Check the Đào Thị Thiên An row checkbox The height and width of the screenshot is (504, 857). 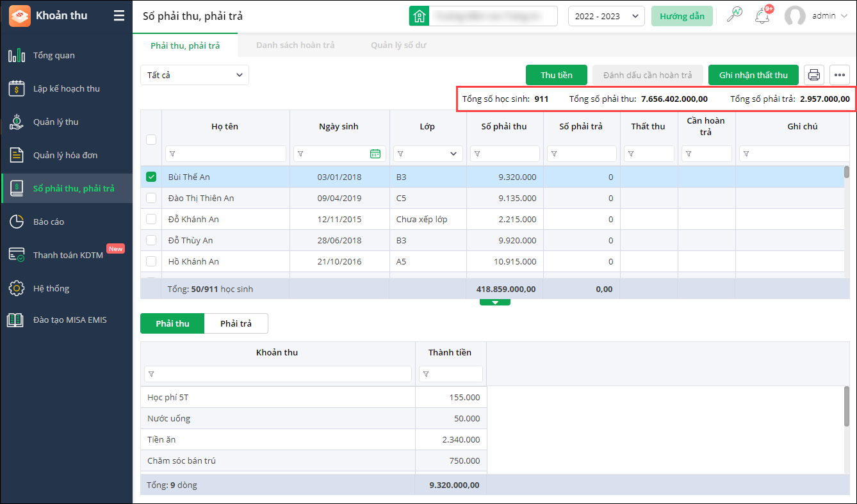click(151, 198)
